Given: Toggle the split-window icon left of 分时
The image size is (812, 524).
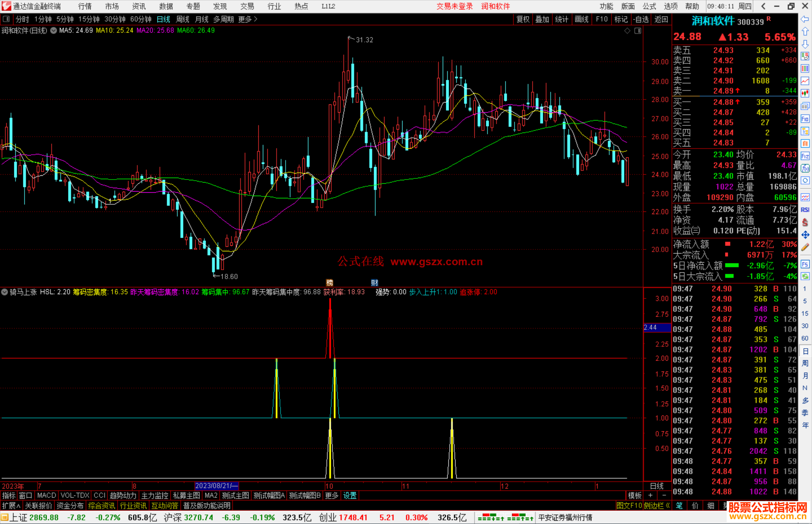Looking at the screenshot, I should point(6,19).
